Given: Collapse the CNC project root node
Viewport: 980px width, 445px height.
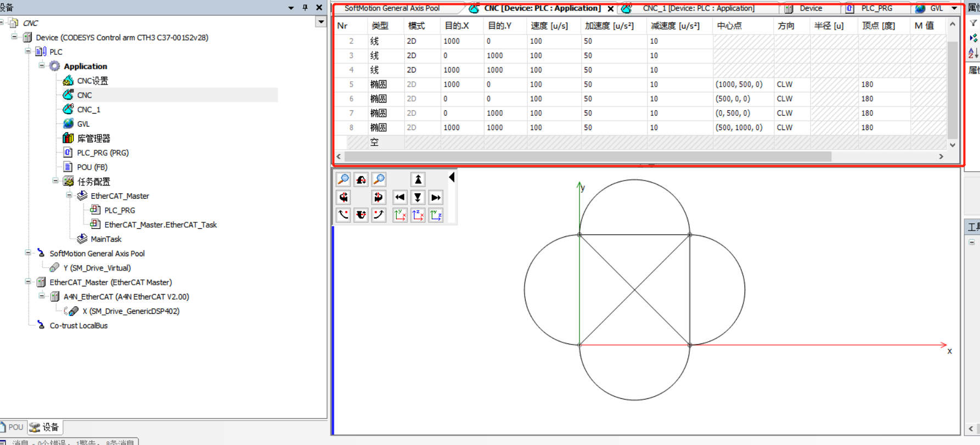Looking at the screenshot, I should (x=2, y=22).
